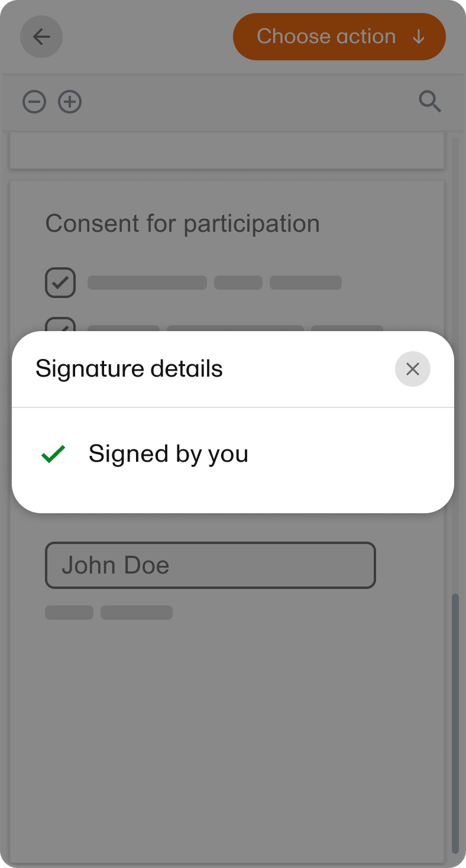Go back using the arrow button
The image size is (466, 868).
pyautogui.click(x=41, y=37)
